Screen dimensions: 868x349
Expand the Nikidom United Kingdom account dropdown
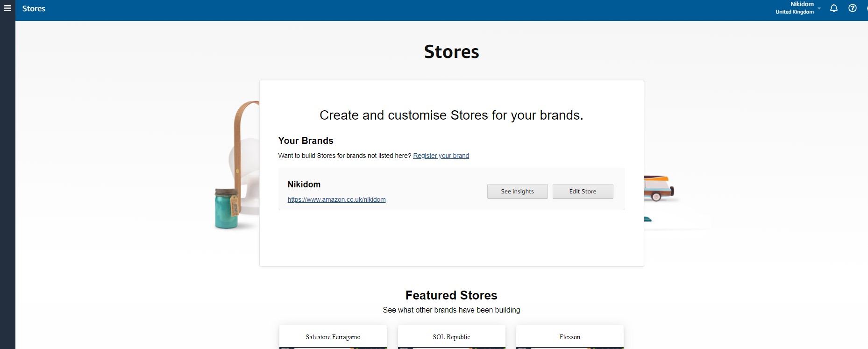point(798,8)
